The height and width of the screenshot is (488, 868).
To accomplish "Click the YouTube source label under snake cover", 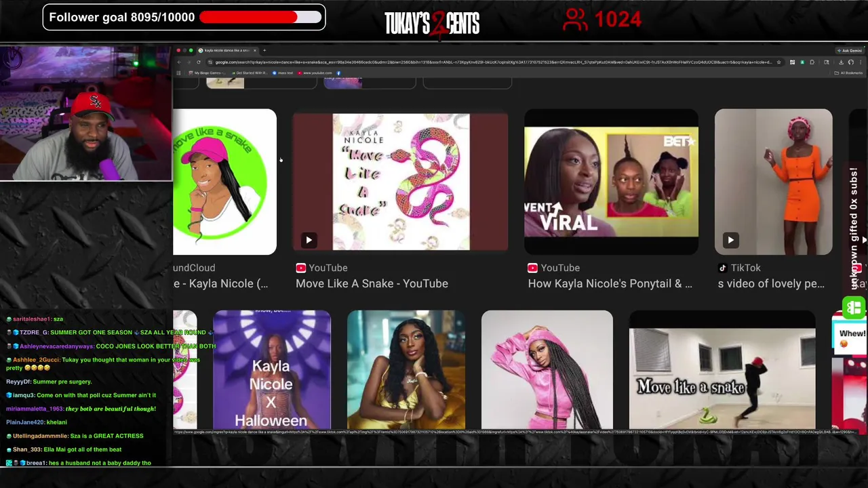I will (x=321, y=268).
